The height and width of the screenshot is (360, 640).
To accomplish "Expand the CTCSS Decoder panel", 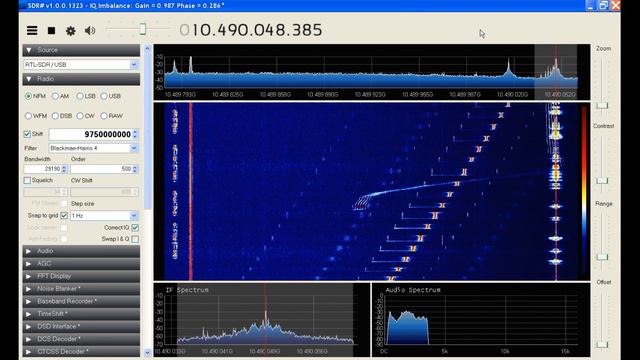I will click(81, 351).
